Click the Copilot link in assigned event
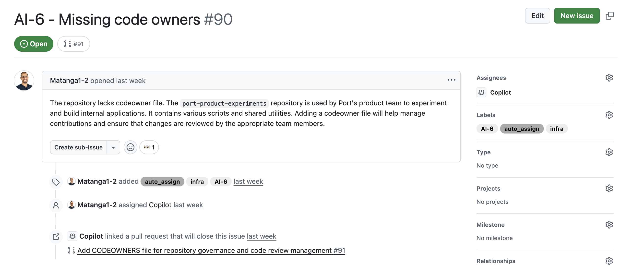This screenshot has width=644, height=268. [160, 205]
